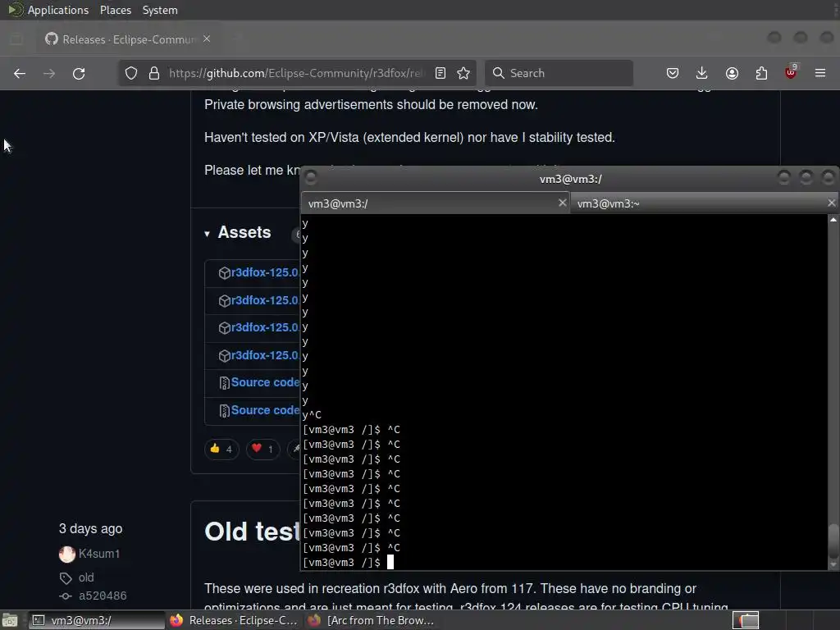Click the GitHub favicon on browser tab
Image resolution: width=840 pixels, height=630 pixels.
coord(52,39)
